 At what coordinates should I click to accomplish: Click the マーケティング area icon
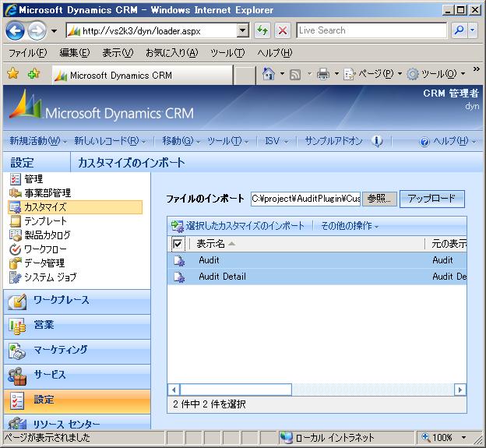click(16, 351)
